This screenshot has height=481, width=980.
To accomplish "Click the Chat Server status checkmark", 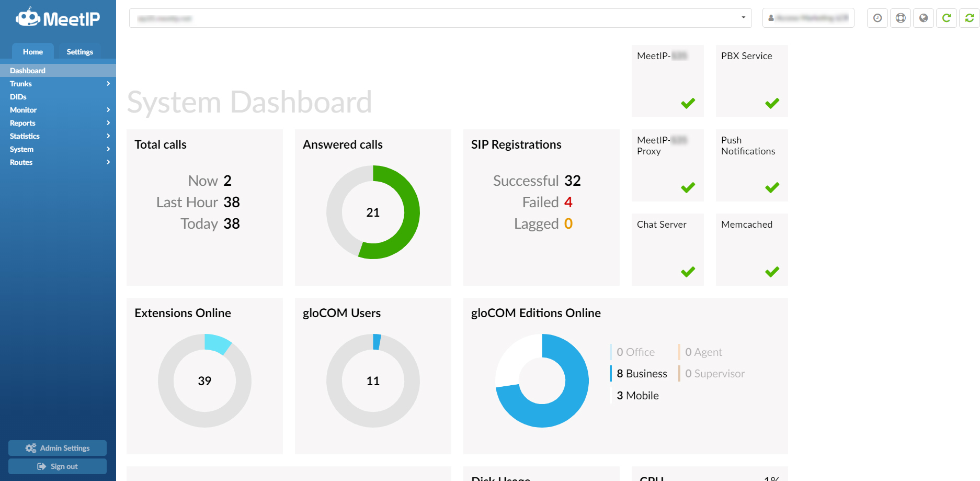I will point(688,272).
